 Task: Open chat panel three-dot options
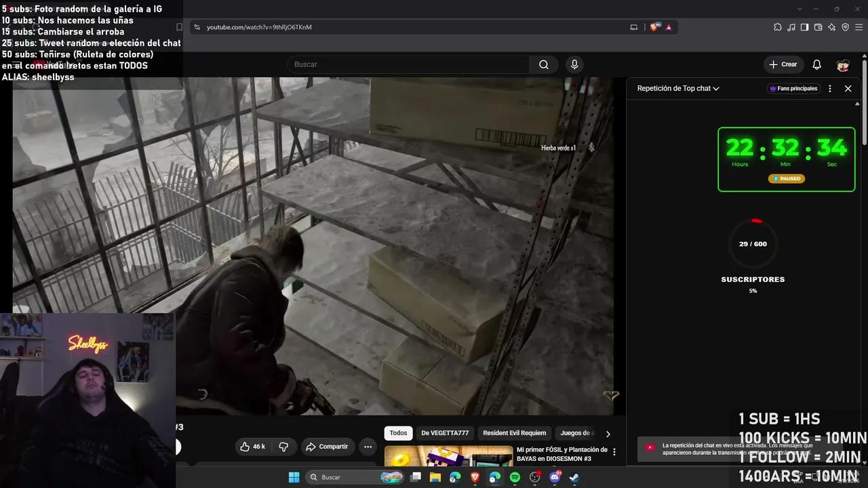point(830,88)
